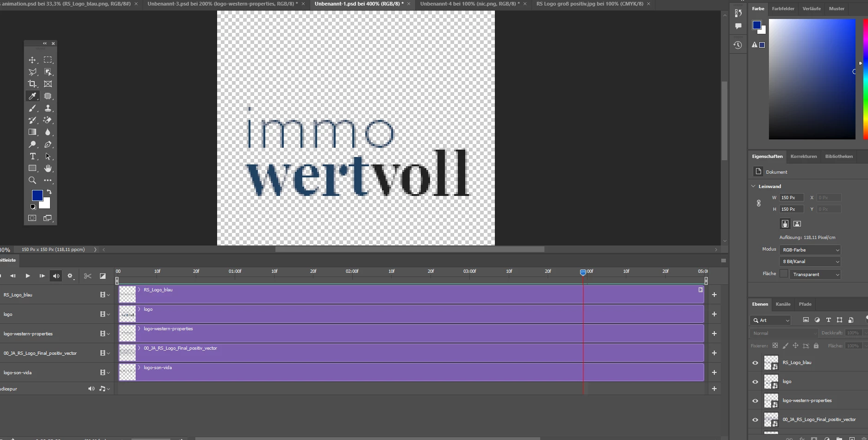
Task: Toggle timeline audio playback mute
Action: [x=56, y=276]
